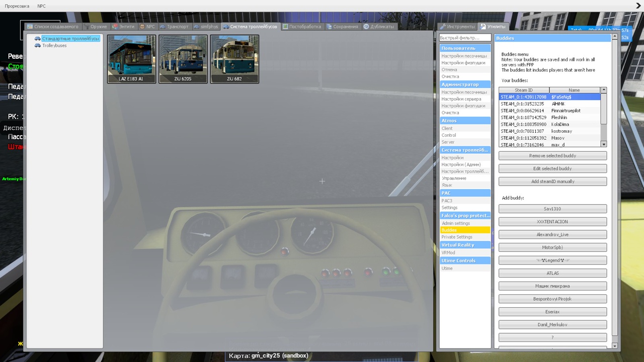The image size is (644, 362).
Task: Open Настройки песочницы under Администратор
Action: coord(464,92)
